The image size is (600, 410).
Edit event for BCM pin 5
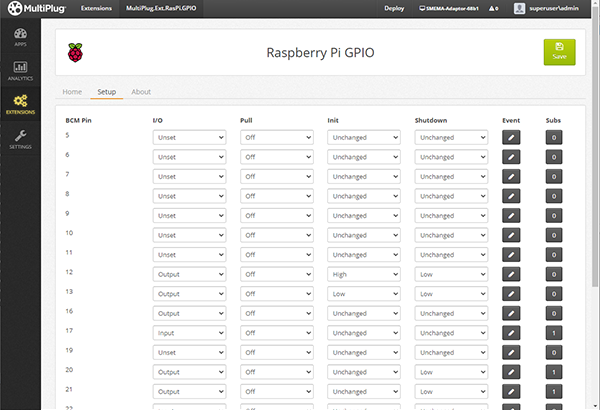511,137
